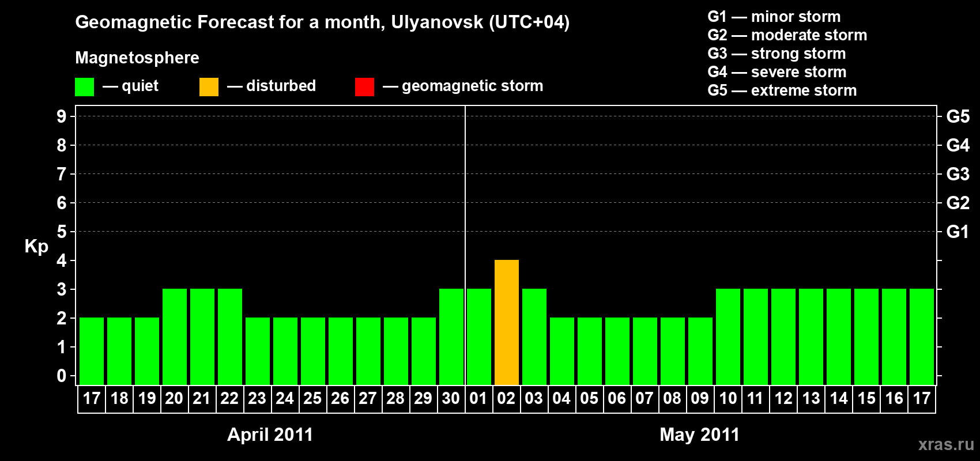
Task: Click the date label 25 in April
Action: 312,399
